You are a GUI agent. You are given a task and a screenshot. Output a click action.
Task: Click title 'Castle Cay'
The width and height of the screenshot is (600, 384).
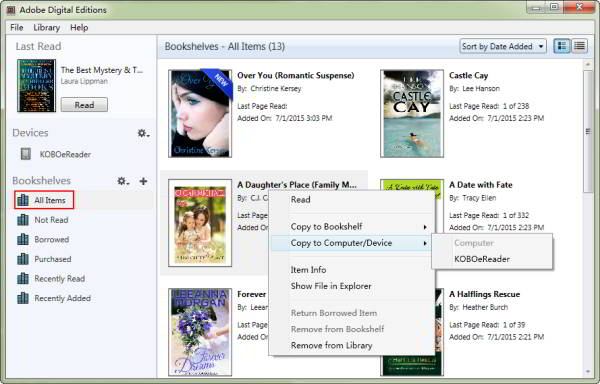pyautogui.click(x=468, y=75)
